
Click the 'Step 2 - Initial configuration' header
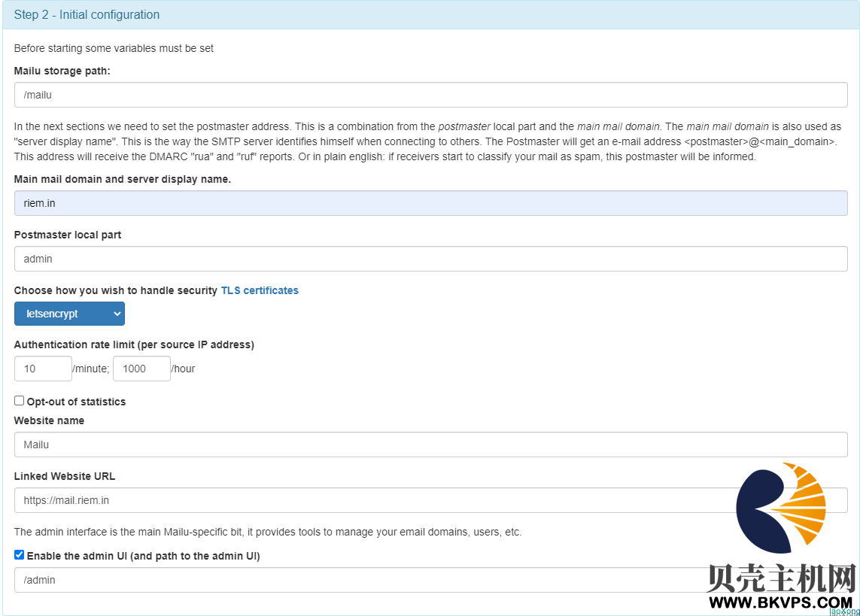coord(87,15)
